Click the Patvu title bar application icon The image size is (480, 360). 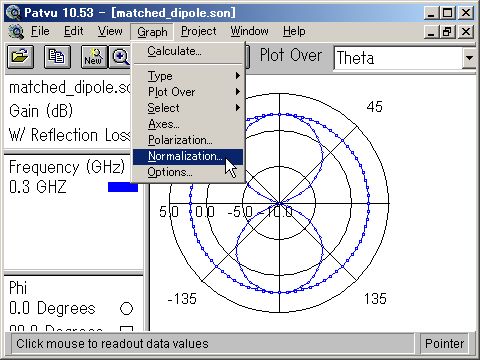(x=14, y=13)
